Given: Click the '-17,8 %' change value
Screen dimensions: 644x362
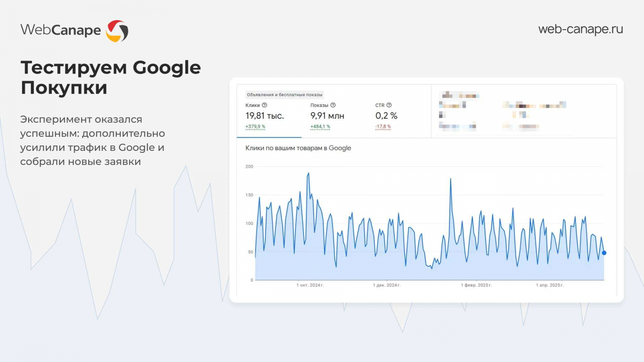Looking at the screenshot, I should 383,127.
